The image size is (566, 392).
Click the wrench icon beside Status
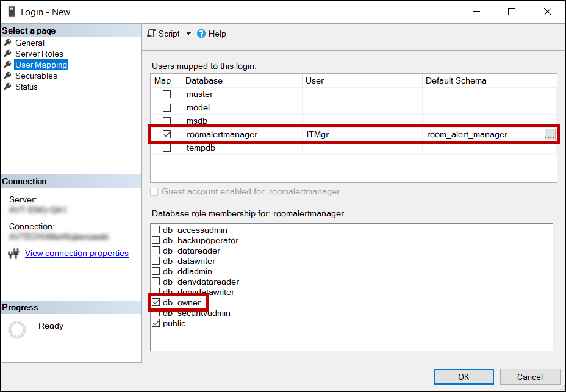tap(8, 87)
